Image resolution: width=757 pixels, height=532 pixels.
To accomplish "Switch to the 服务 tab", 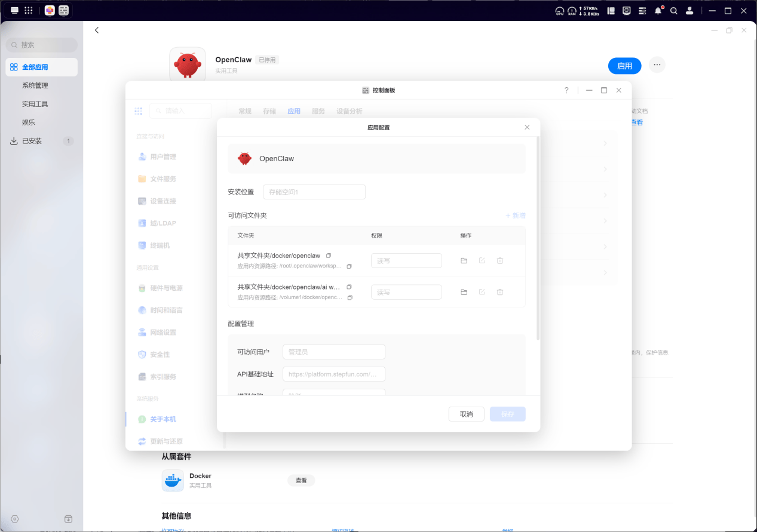I will 318,111.
